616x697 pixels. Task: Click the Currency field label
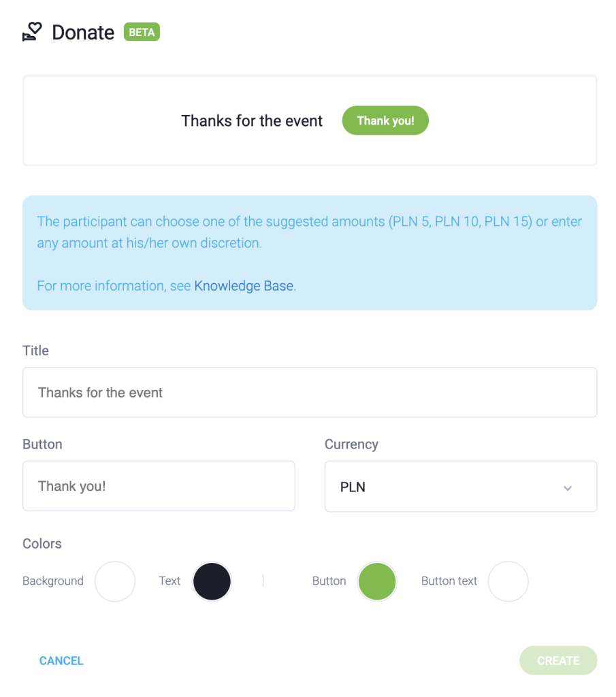pos(351,444)
